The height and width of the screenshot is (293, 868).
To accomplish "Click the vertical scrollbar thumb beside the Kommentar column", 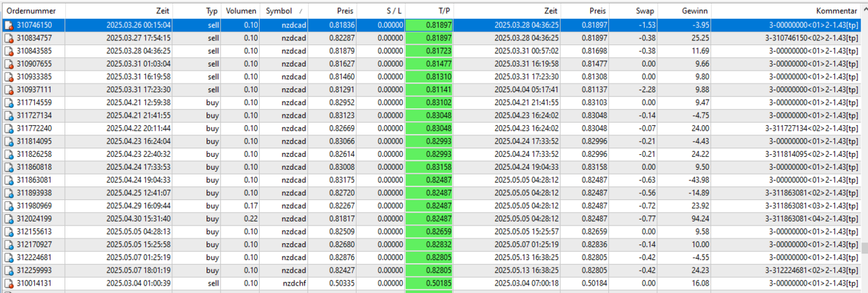I will (864, 248).
